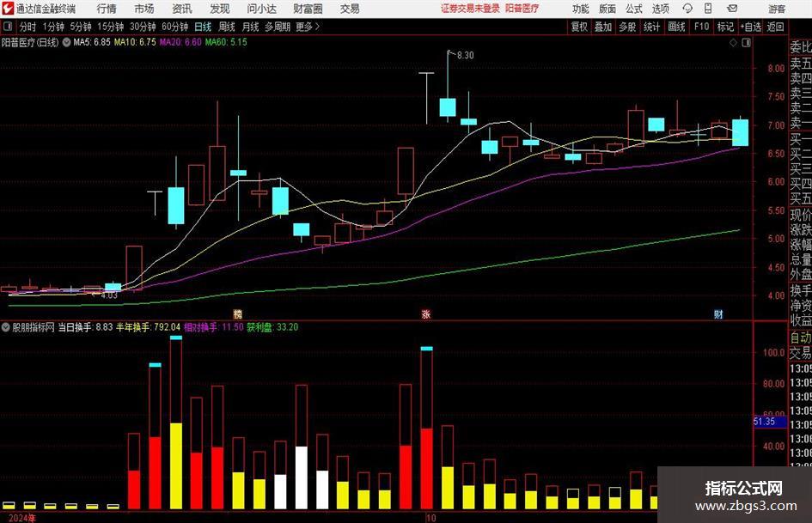This screenshot has width=812, height=523.
Task: Switch to the 周线 weekly tab
Action: 226,27
